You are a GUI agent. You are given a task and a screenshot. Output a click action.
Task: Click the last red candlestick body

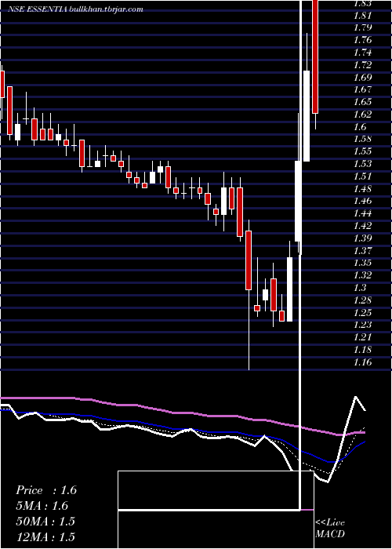(x=315, y=56)
